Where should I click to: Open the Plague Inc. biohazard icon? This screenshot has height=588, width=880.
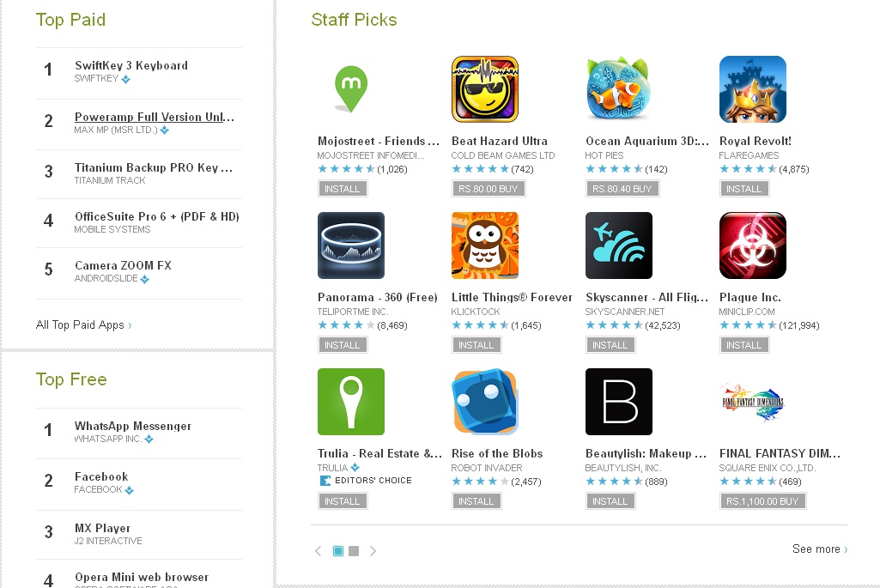[x=753, y=246]
